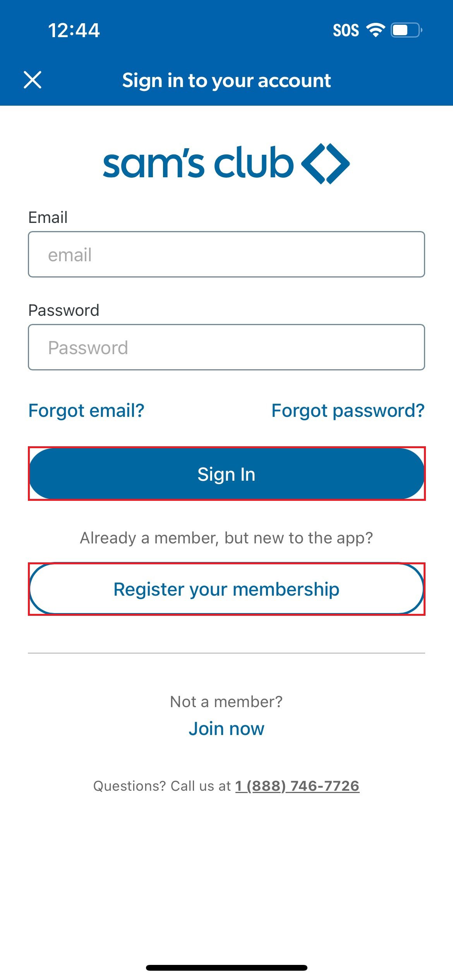Viewport: 453px width, 980px height.
Task: Tap the Email field label
Action: pos(48,217)
